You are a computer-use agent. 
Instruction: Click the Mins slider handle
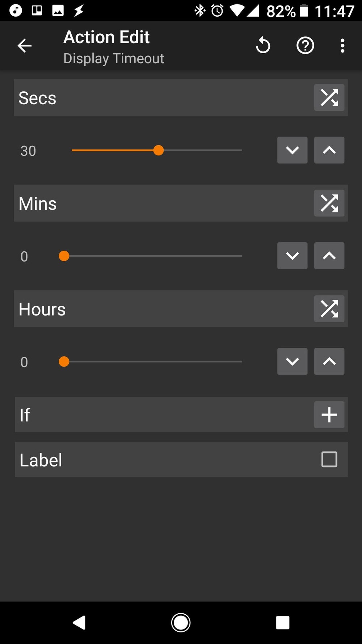pos(64,256)
